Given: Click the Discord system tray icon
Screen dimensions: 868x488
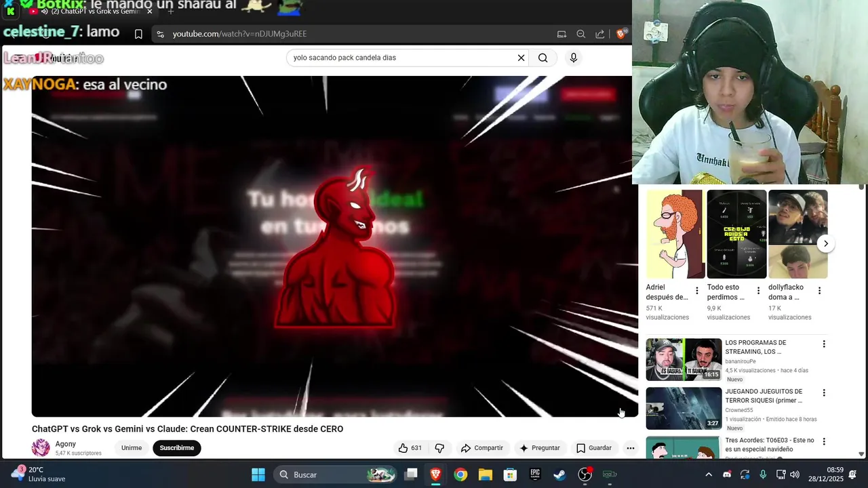Looking at the screenshot, I should (x=727, y=474).
